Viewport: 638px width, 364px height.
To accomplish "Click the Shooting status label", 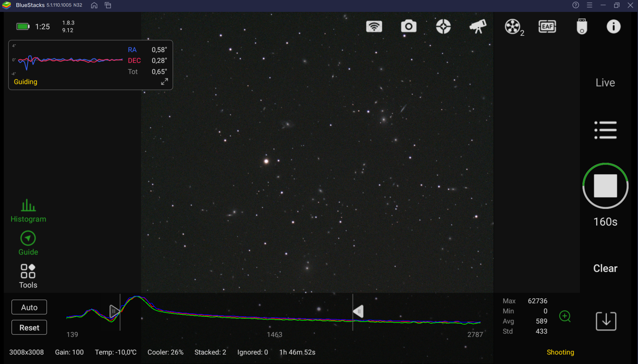I will [x=560, y=352].
